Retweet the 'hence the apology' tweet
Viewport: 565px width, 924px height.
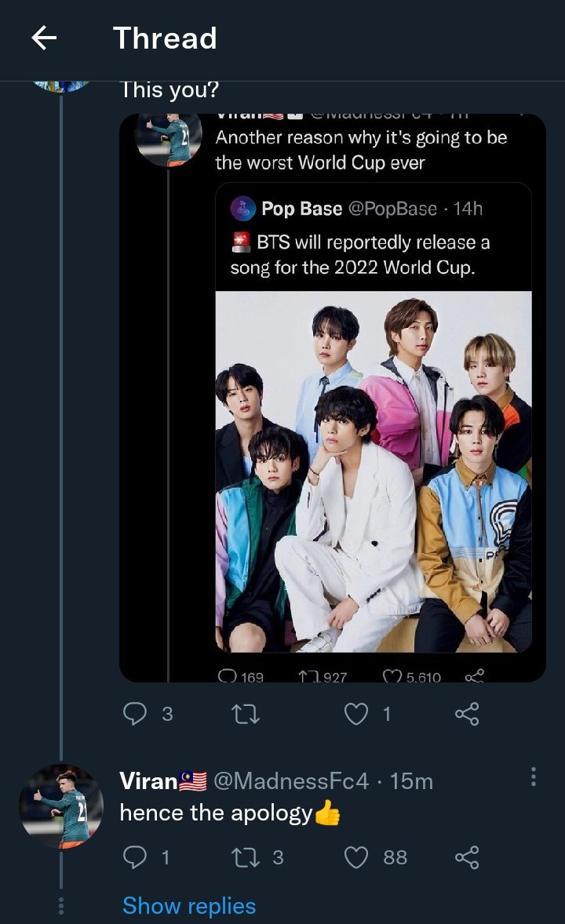(246, 857)
